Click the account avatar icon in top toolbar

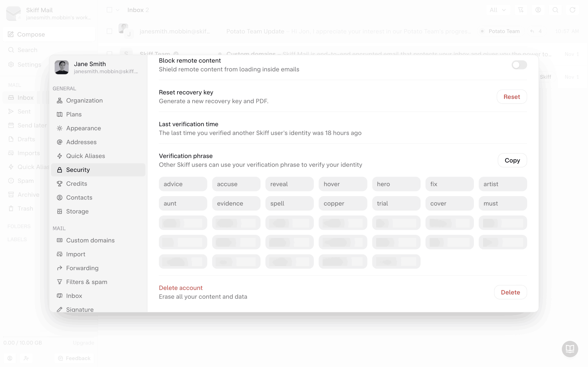tap(538, 10)
